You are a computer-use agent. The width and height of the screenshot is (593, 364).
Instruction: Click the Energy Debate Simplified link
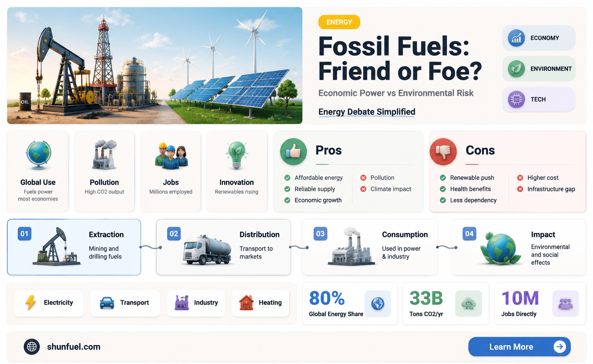point(367,112)
